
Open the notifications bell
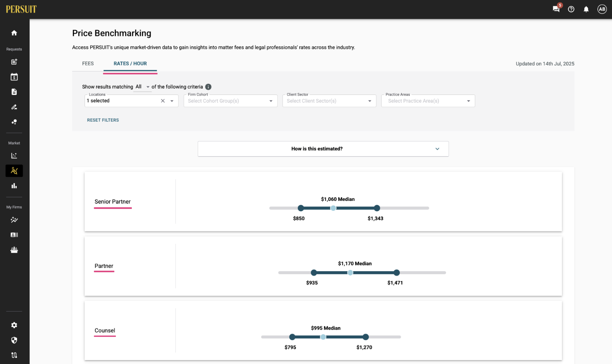tap(586, 9)
